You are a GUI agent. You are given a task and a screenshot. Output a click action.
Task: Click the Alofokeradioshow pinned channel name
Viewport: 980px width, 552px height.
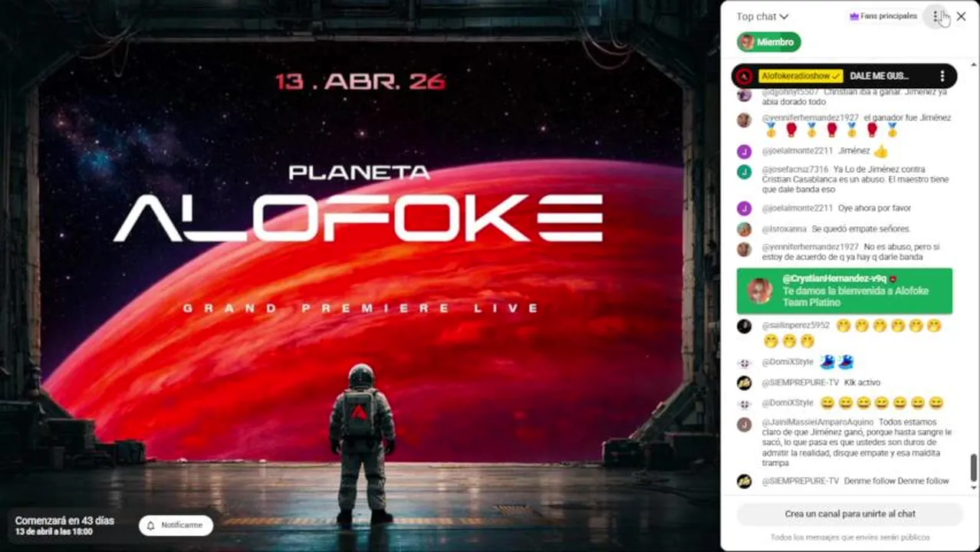click(x=801, y=76)
